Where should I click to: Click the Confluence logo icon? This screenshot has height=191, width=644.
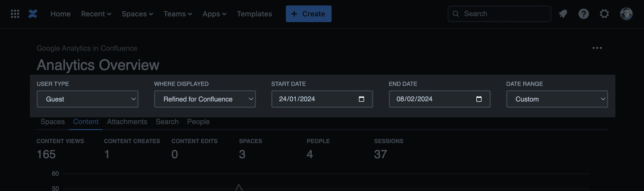pos(33,14)
